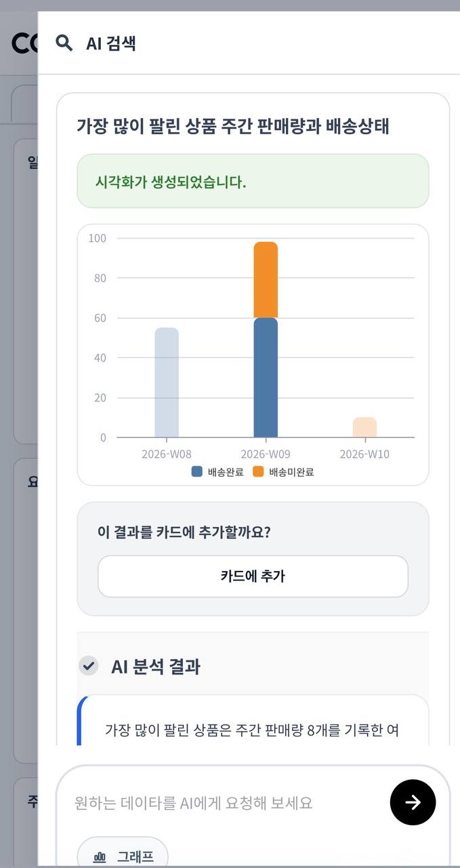
Task: Focus the AI request input field
Action: (x=224, y=803)
